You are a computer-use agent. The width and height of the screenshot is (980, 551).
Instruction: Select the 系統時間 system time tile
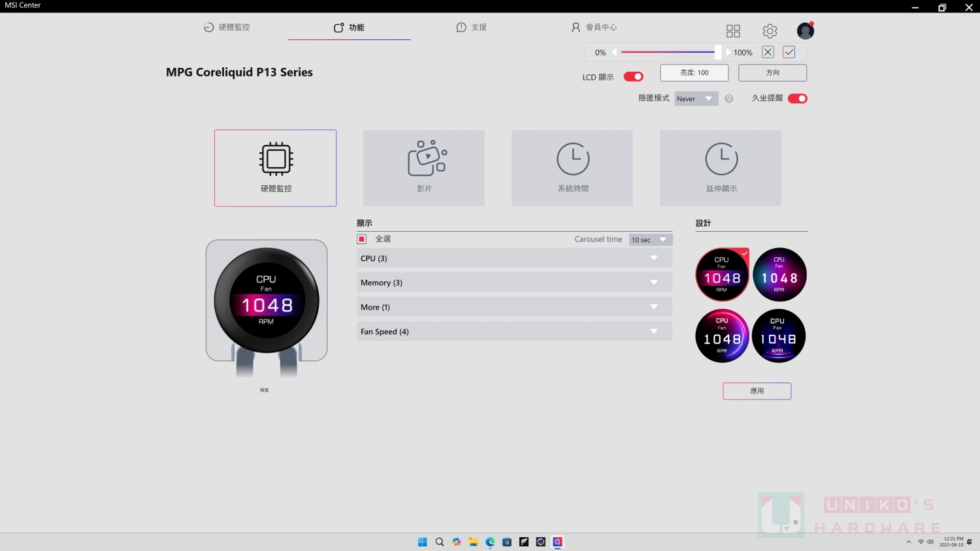point(572,168)
